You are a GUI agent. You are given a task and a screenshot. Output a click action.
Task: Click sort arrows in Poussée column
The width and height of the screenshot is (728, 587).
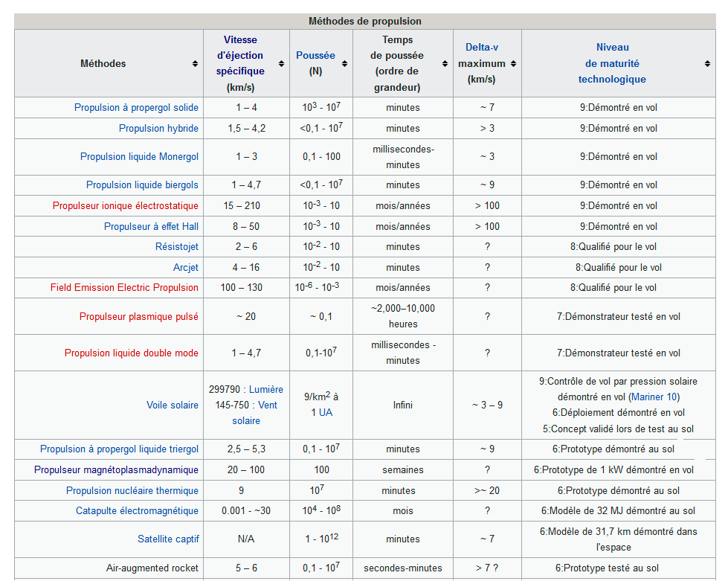tap(344, 64)
